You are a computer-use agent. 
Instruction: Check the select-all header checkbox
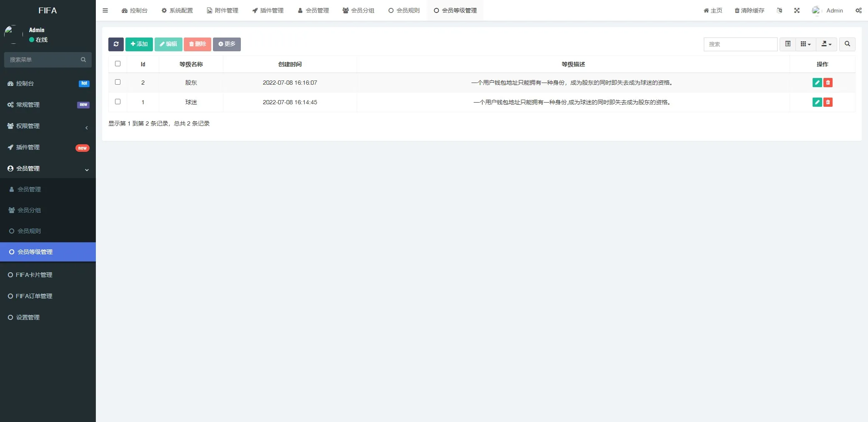coord(118,64)
